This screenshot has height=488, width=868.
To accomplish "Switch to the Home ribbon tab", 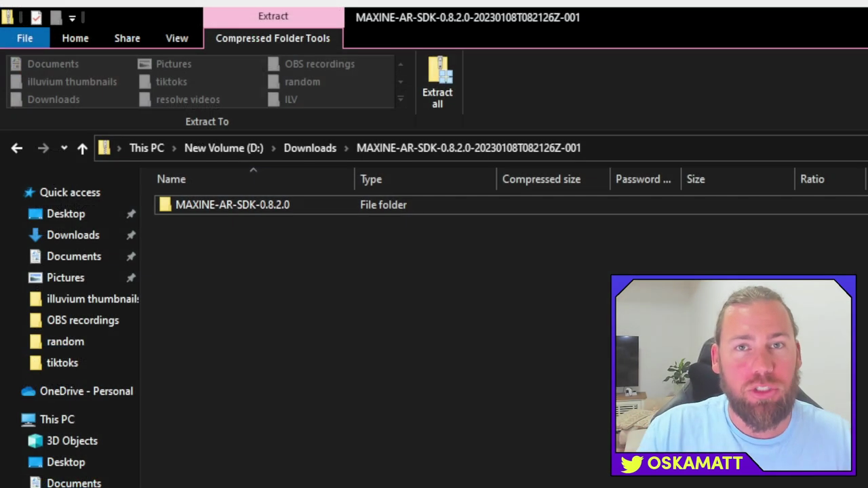I will 75,39.
